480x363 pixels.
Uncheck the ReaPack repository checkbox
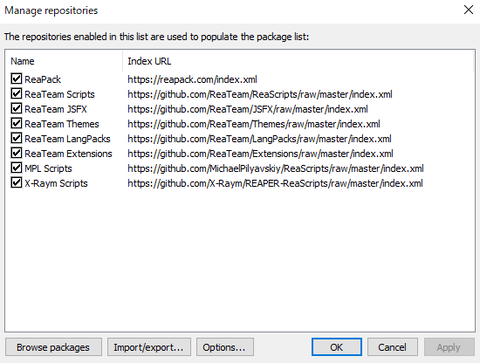[16, 79]
